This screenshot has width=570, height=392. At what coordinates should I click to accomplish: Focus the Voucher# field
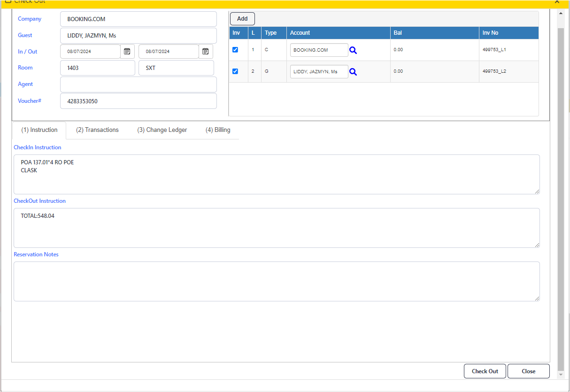tap(139, 101)
